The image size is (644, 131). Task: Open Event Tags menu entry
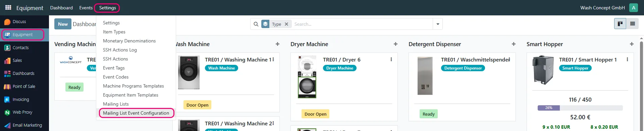click(x=114, y=68)
